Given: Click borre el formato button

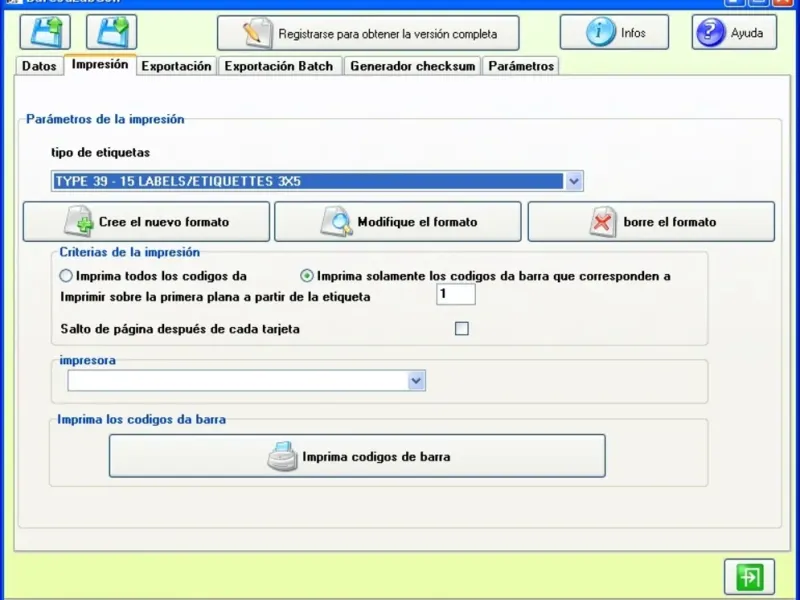Looking at the screenshot, I should pos(651,221).
